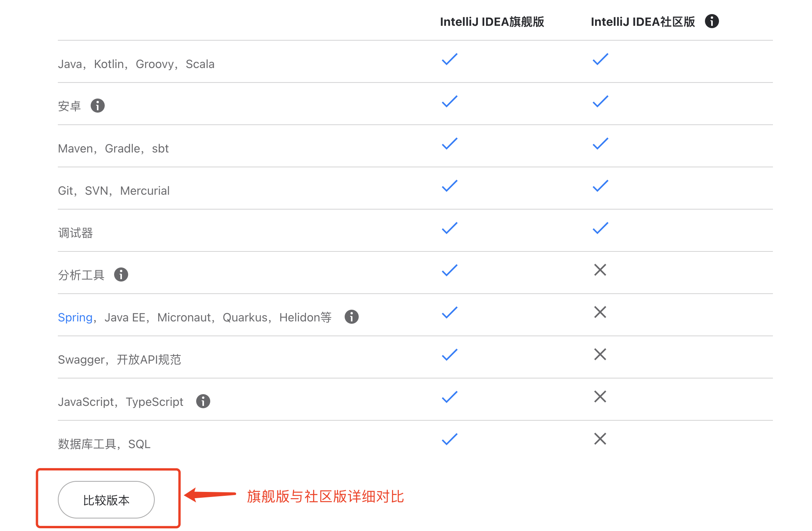Click 社区版 checkmark for 调试器 row
Viewport: 812px width, 531px height.
click(x=600, y=228)
